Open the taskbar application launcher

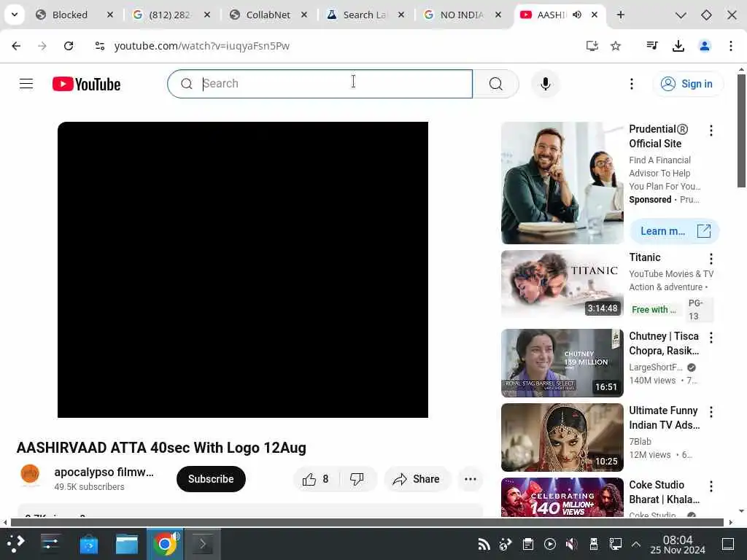coord(16,543)
